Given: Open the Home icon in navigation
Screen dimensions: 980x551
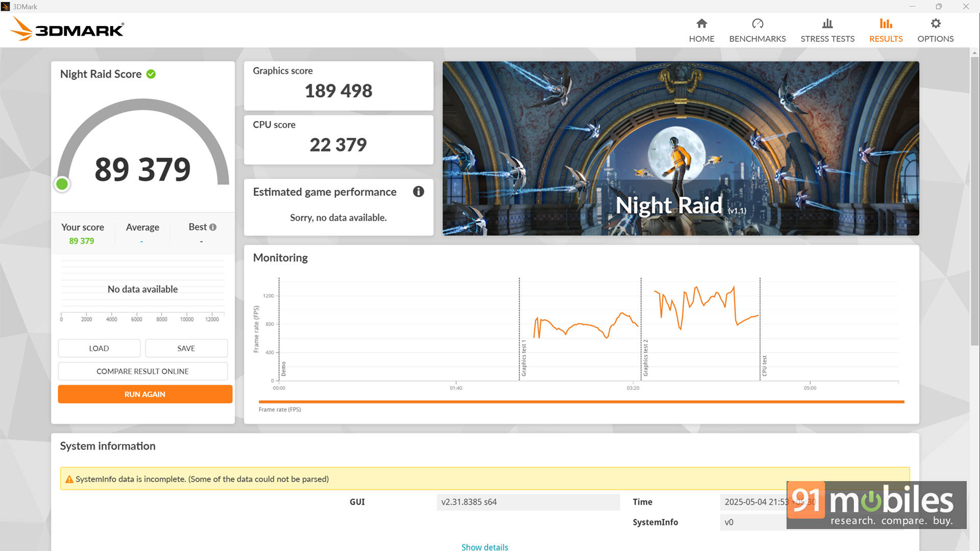Looking at the screenshot, I should click(x=701, y=23).
